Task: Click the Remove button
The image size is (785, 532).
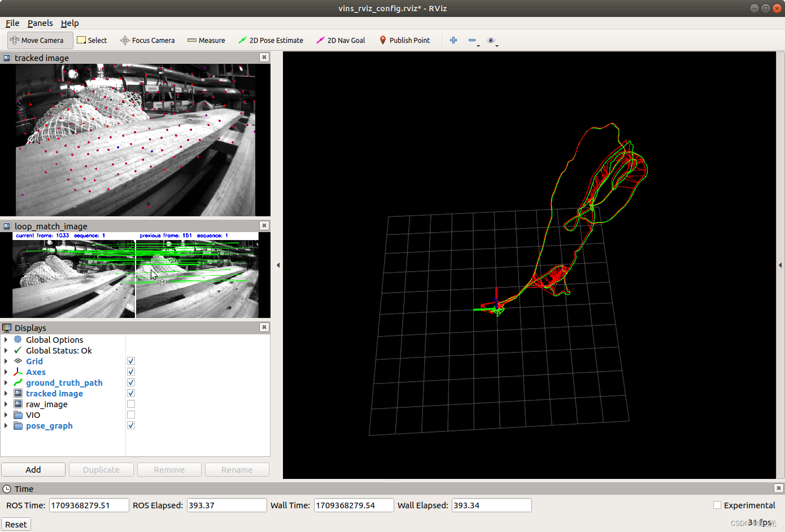Action: point(169,469)
